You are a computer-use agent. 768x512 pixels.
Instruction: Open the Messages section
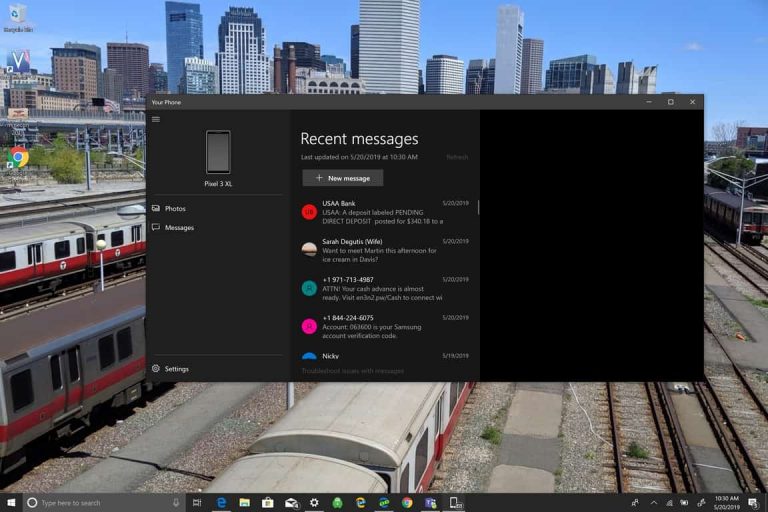coord(218,227)
